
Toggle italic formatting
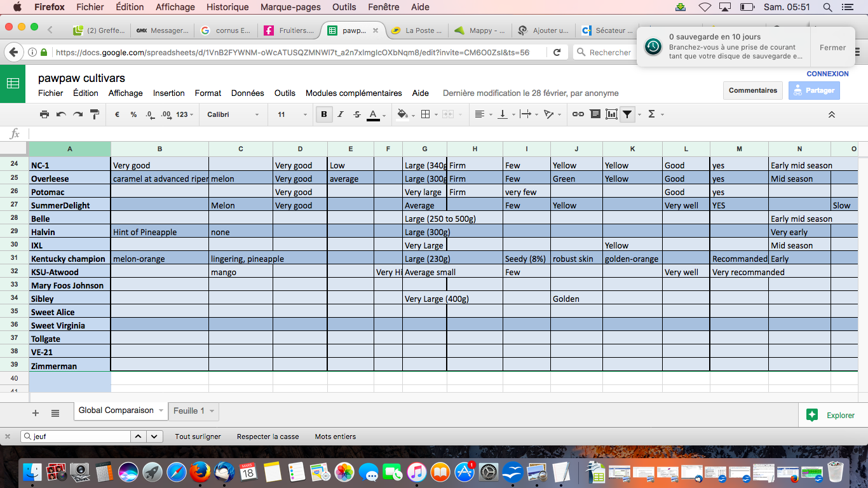coord(341,114)
